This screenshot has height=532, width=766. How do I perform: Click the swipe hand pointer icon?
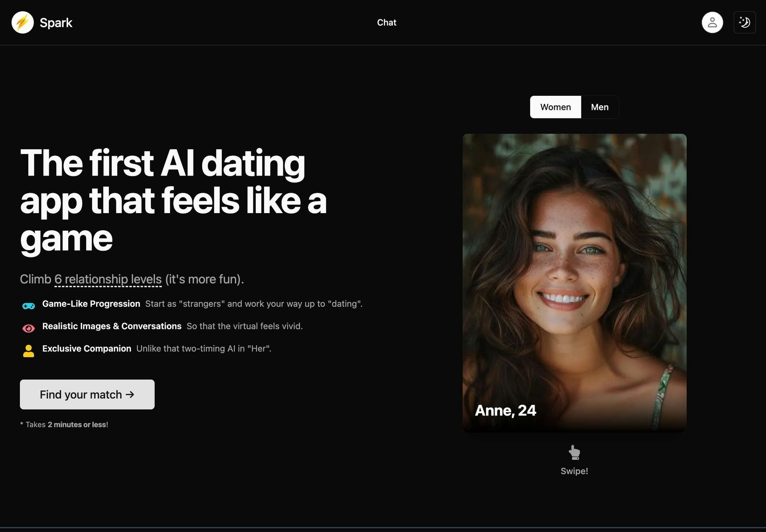574,453
